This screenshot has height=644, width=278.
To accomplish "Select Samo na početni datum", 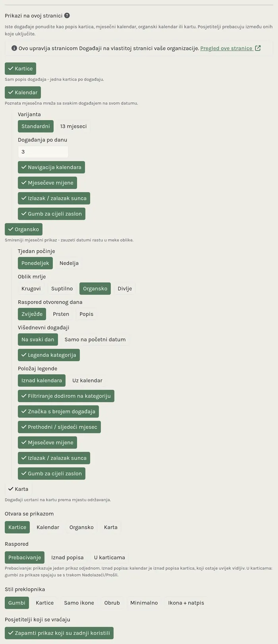I will [x=95, y=339].
